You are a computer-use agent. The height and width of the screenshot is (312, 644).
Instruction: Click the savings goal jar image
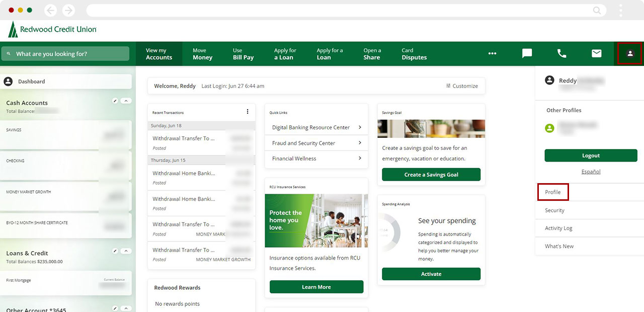[431, 128]
